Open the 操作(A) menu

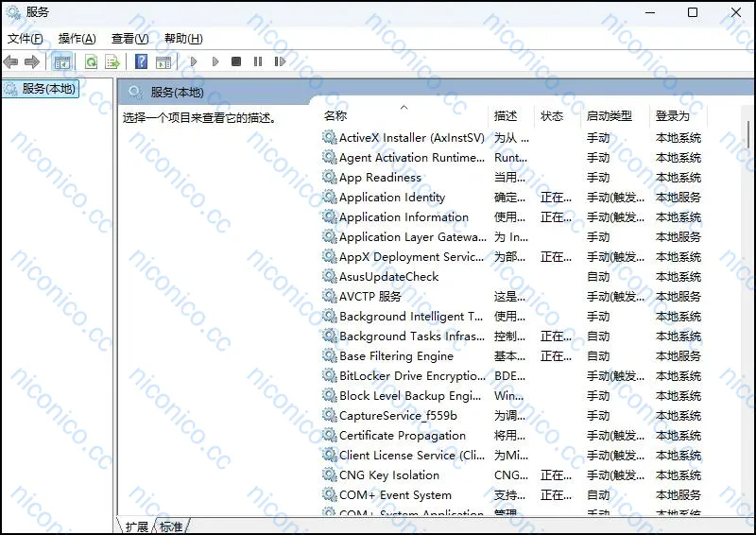coord(77,39)
